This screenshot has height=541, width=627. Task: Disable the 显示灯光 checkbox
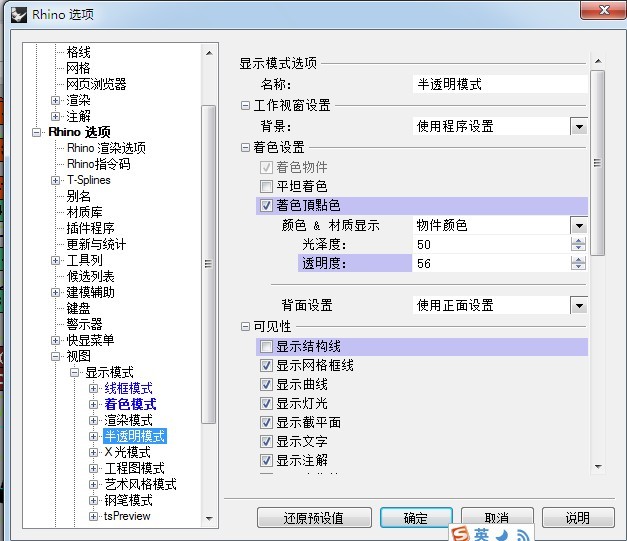(x=266, y=403)
